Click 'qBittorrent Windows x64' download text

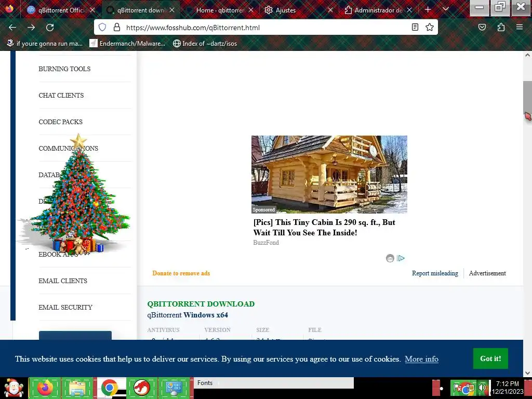[188, 315]
